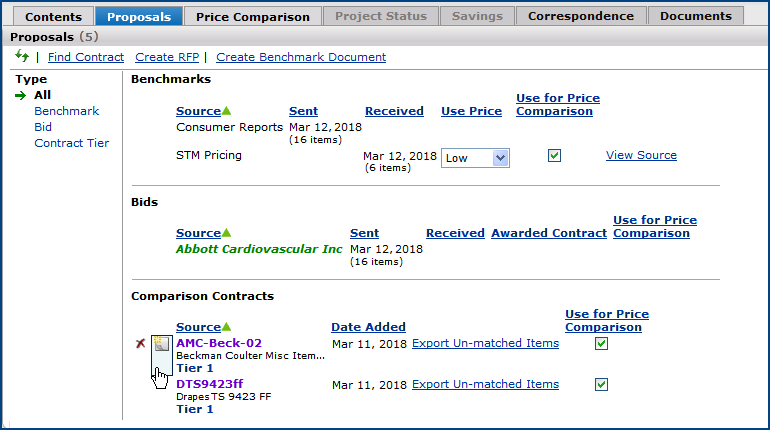Click the sort arrow beside Comparison Contracts Source
This screenshot has width=770, height=430.
coord(226,327)
